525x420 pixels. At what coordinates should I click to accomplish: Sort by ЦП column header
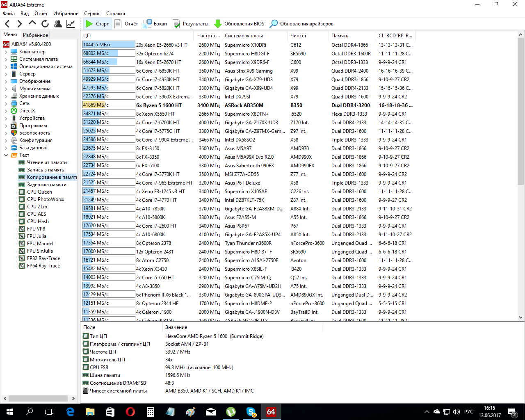click(x=137, y=36)
